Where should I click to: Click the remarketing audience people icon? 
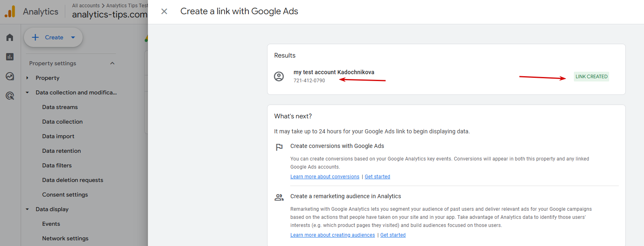279,197
